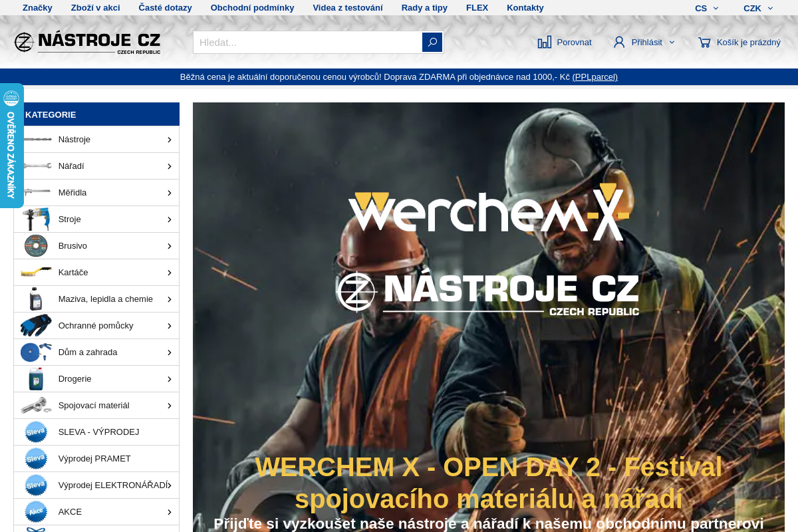Open the Kontakty menu item

tap(525, 8)
